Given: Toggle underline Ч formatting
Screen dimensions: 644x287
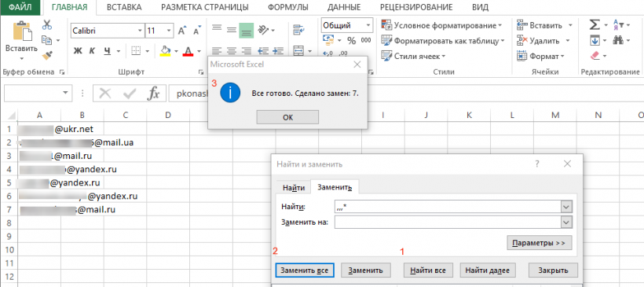Looking at the screenshot, I should click(x=107, y=51).
